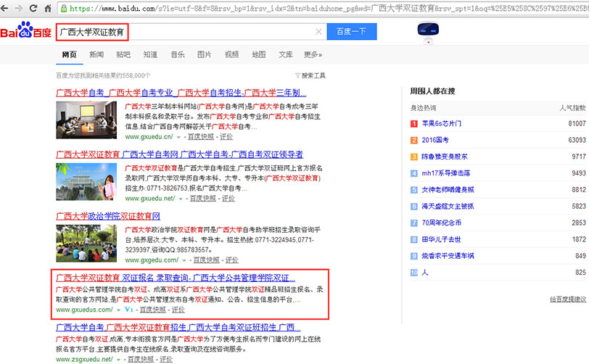Expand the dropdown arrow after www.gxgedu.com/
The image size is (589, 364).
click(x=184, y=260)
